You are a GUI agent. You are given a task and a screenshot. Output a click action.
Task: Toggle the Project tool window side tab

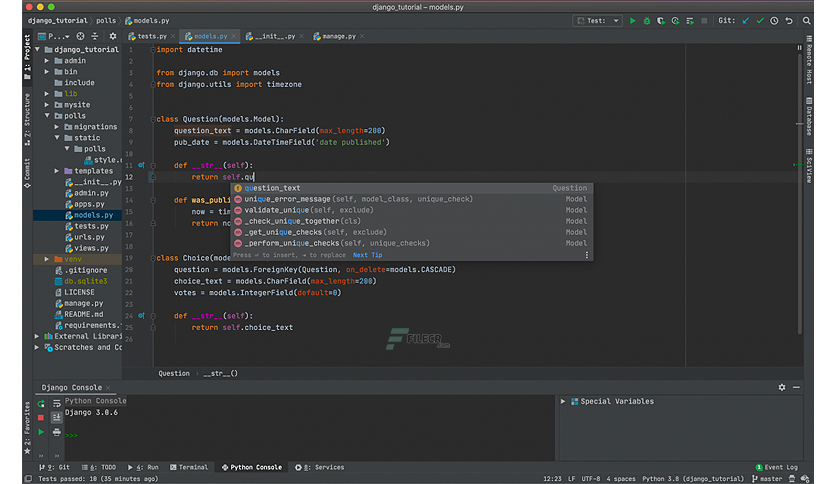[x=27, y=57]
